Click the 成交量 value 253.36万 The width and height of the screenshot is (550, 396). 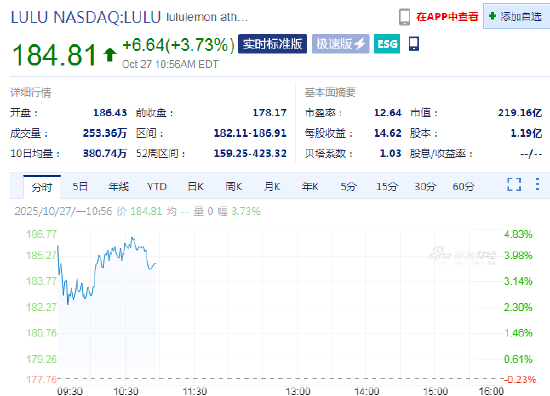[x=105, y=133]
